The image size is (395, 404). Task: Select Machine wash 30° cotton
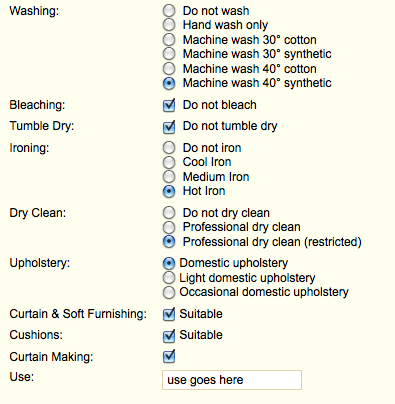169,40
